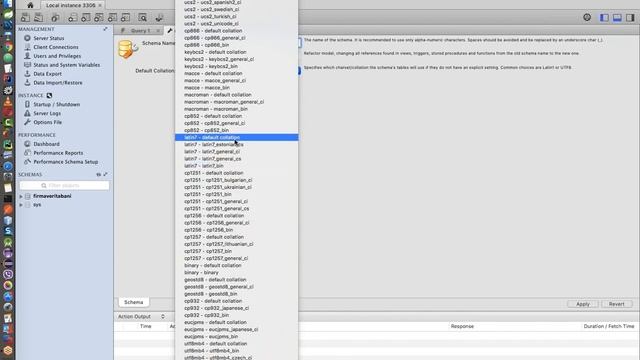
Task: Click the create stored procedure toolbar icon
Action: pyautogui.click(x=112, y=18)
